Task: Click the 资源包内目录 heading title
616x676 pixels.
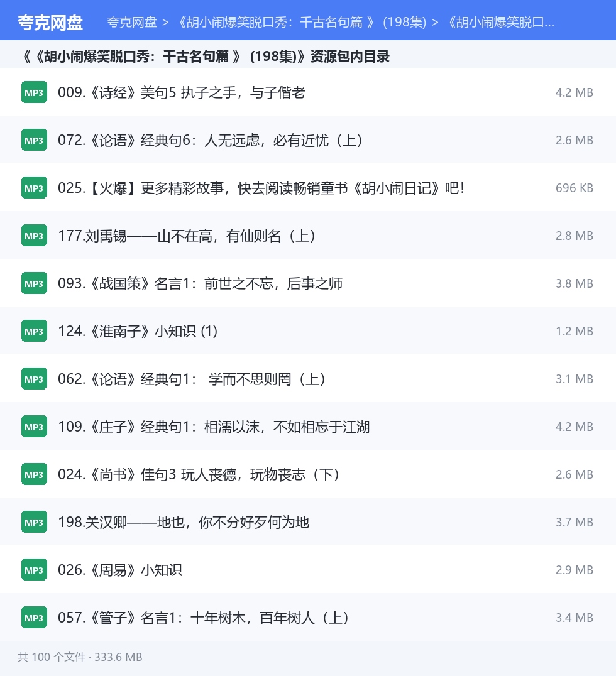Action: coord(206,57)
